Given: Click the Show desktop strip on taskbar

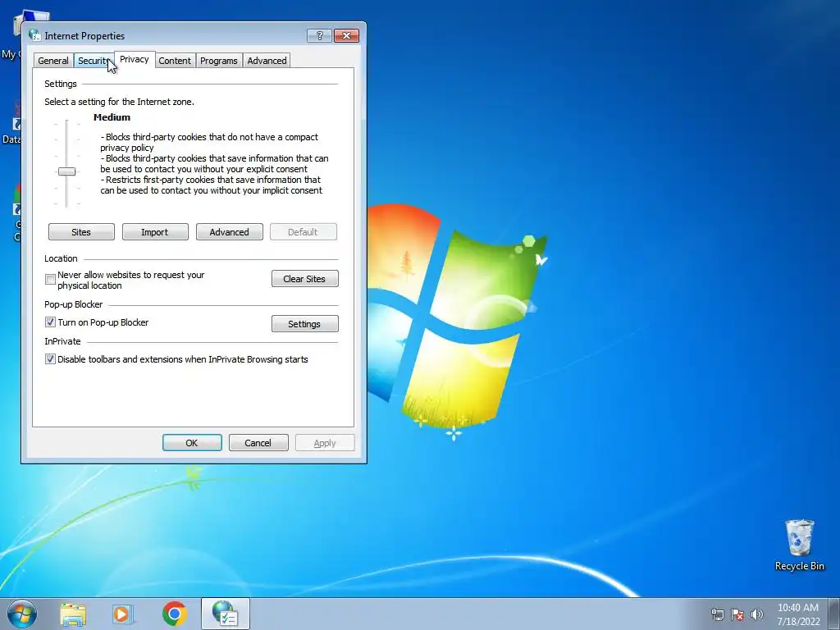Looking at the screenshot, I should tap(834, 614).
